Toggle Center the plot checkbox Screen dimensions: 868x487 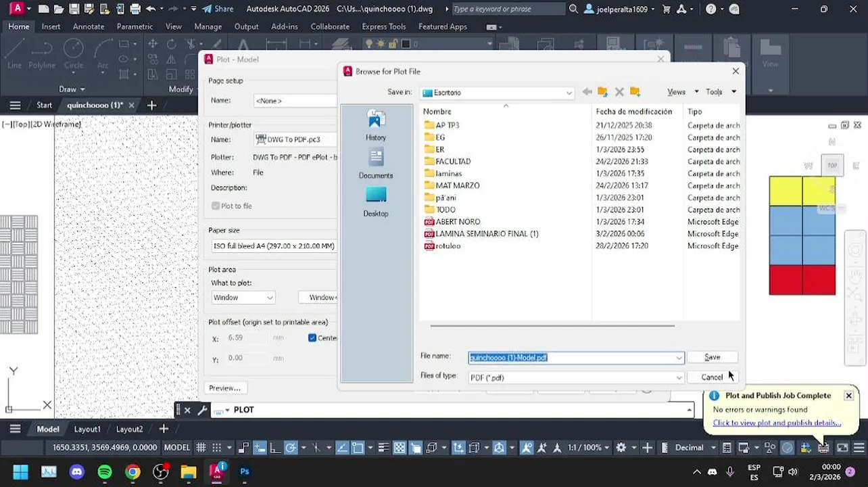[x=312, y=338]
